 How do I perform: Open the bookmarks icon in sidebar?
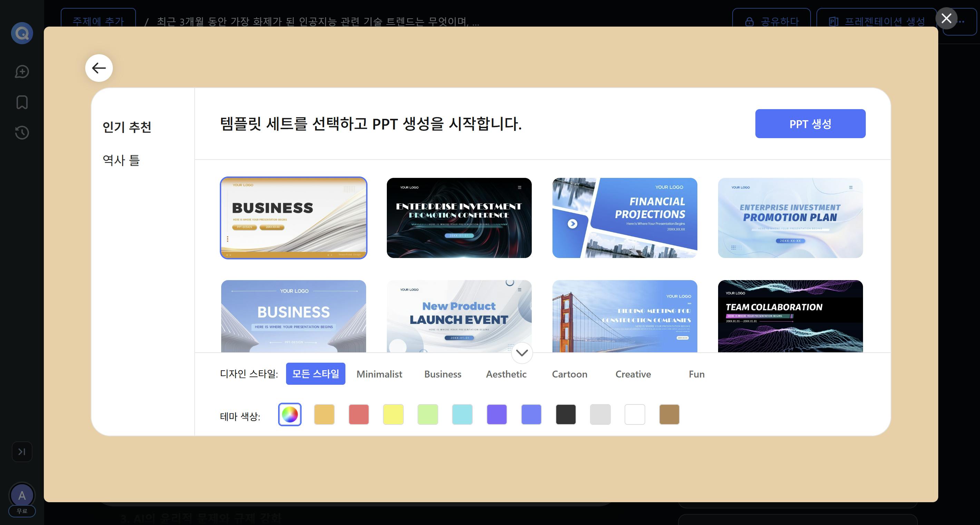22,102
